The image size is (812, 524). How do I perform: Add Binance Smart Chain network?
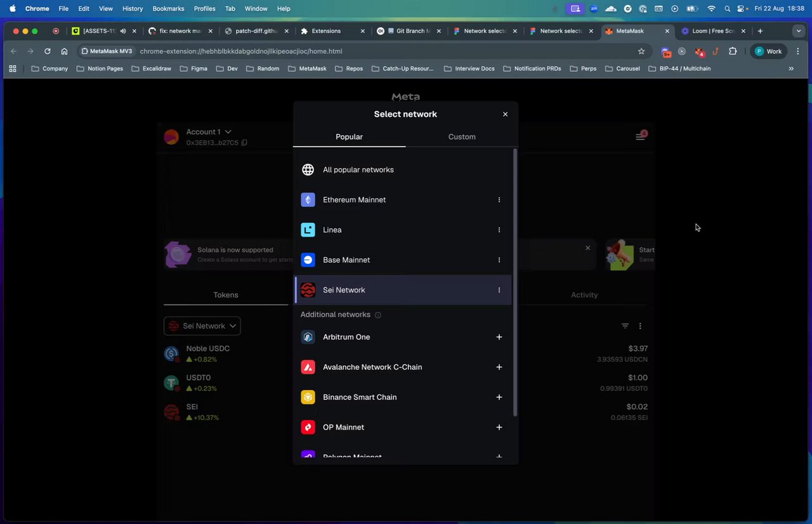click(499, 397)
